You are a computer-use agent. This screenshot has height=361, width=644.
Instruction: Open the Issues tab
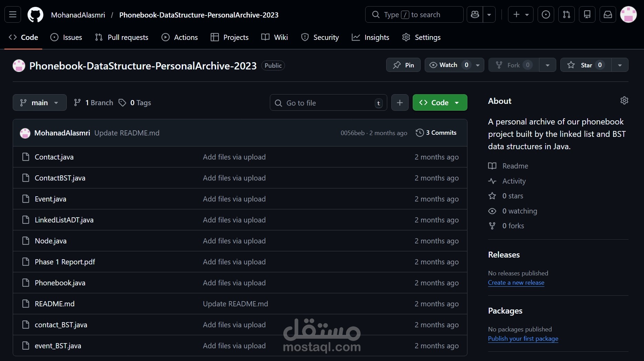(66, 37)
